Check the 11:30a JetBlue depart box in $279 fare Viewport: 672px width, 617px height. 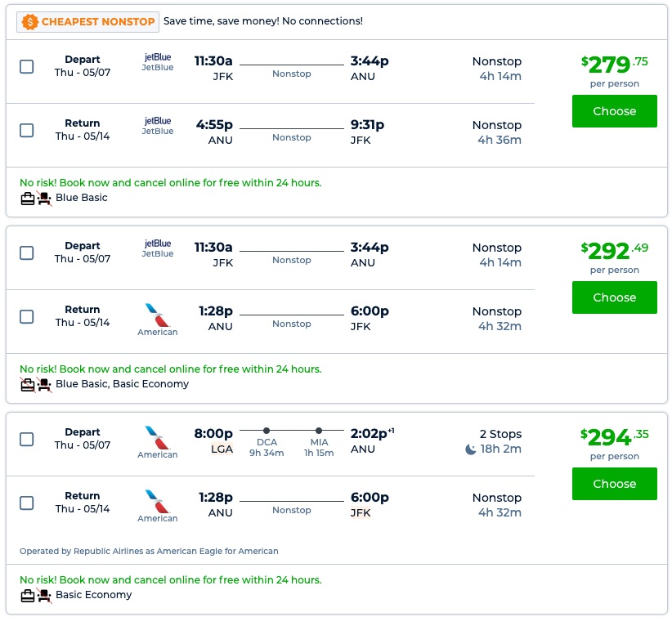tap(27, 67)
